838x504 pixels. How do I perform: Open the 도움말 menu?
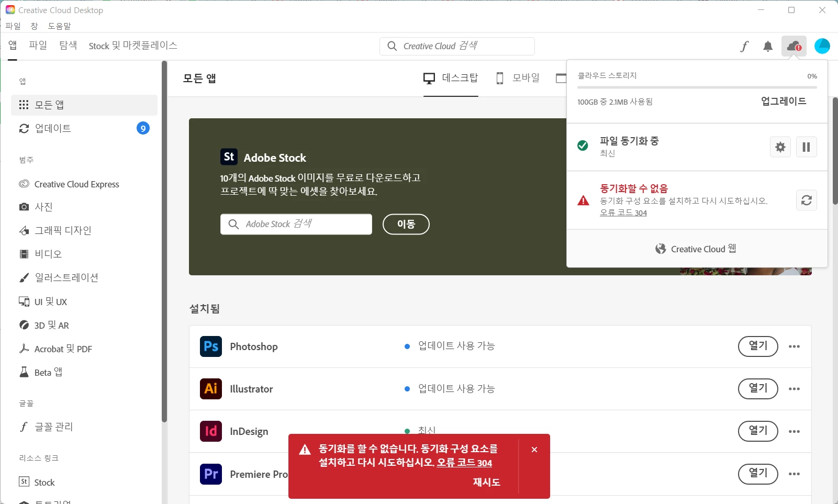(59, 26)
